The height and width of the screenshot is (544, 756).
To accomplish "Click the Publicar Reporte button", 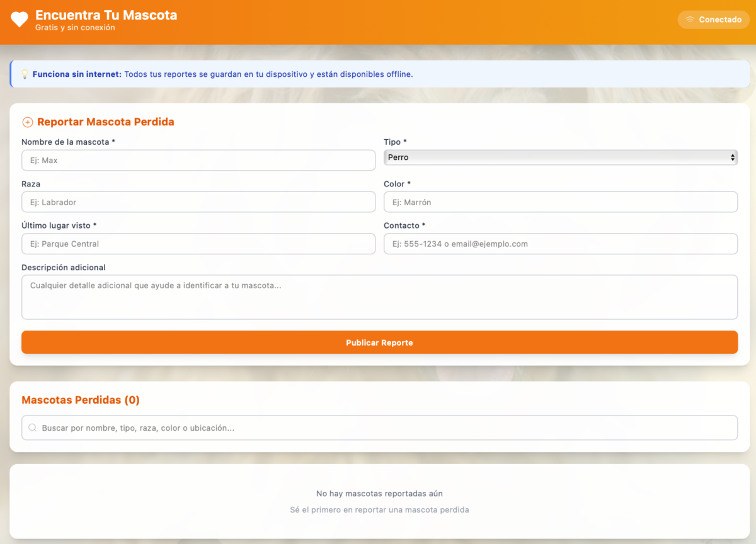I will click(x=379, y=343).
